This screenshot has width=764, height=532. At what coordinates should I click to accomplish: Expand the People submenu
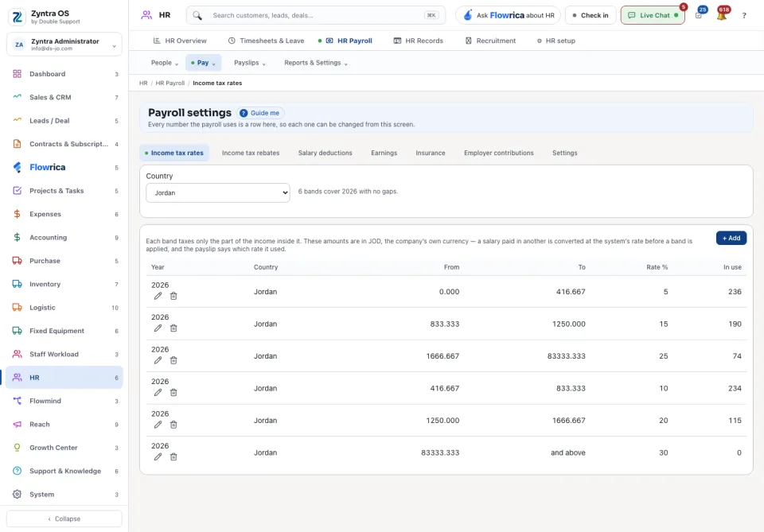pyautogui.click(x=165, y=63)
